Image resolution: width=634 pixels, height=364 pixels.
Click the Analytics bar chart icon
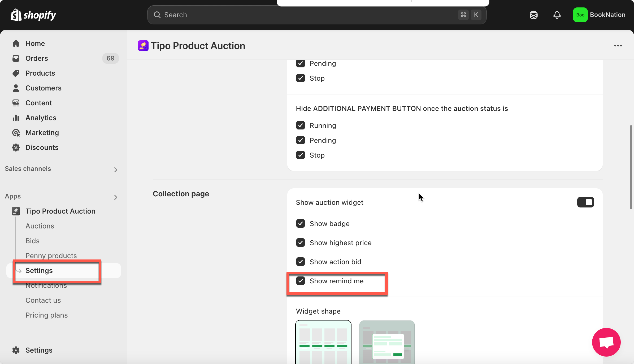[x=16, y=118]
